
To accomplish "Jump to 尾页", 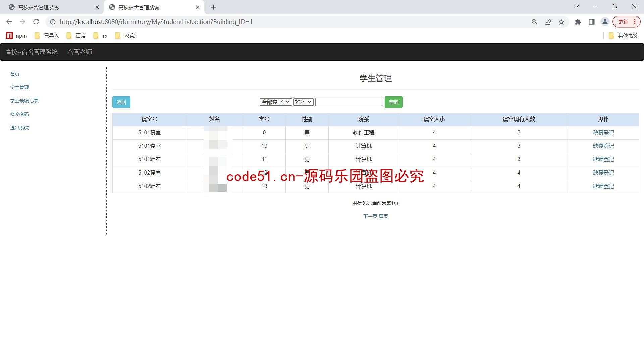I will click(x=383, y=216).
